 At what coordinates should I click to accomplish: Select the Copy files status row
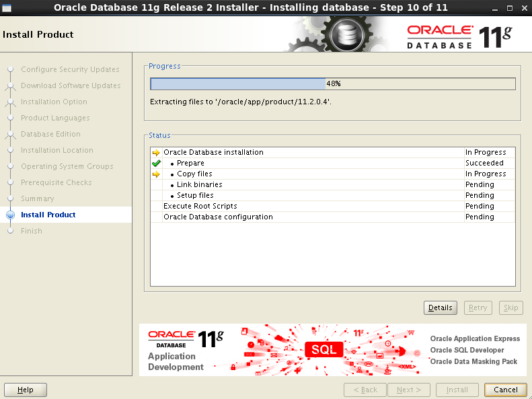(333, 174)
